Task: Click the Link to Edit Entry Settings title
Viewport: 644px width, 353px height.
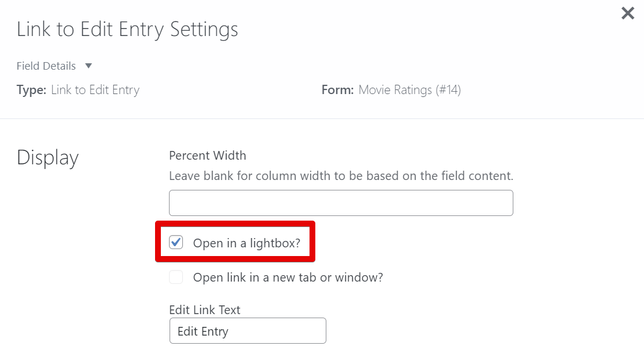Action: pyautogui.click(x=127, y=30)
